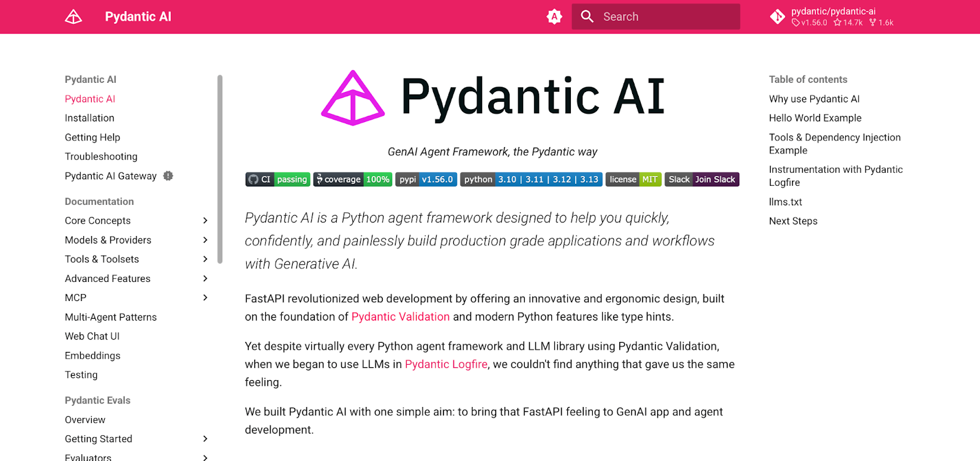The image size is (980, 461).
Task: Open the Testing page
Action: [81, 375]
